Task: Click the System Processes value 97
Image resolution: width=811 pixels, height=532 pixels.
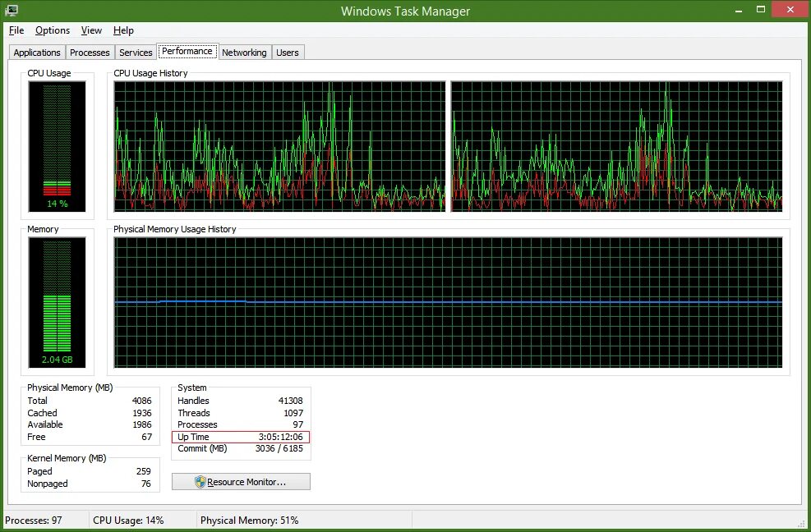Action: (x=298, y=424)
